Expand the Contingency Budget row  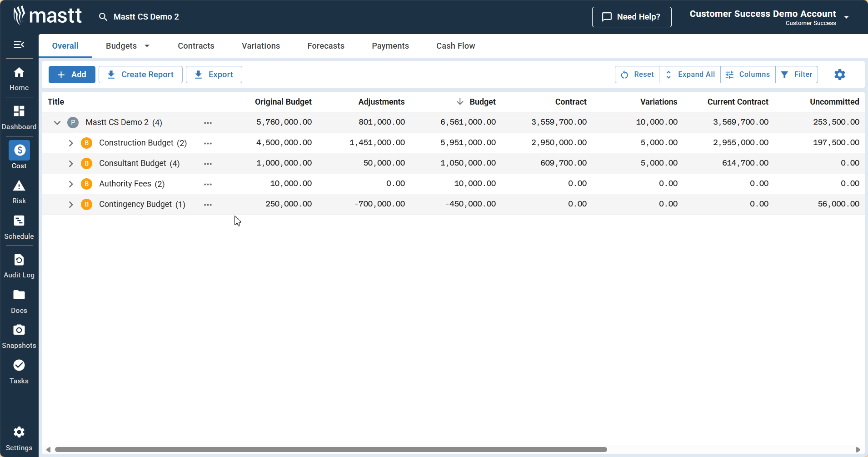pos(71,205)
